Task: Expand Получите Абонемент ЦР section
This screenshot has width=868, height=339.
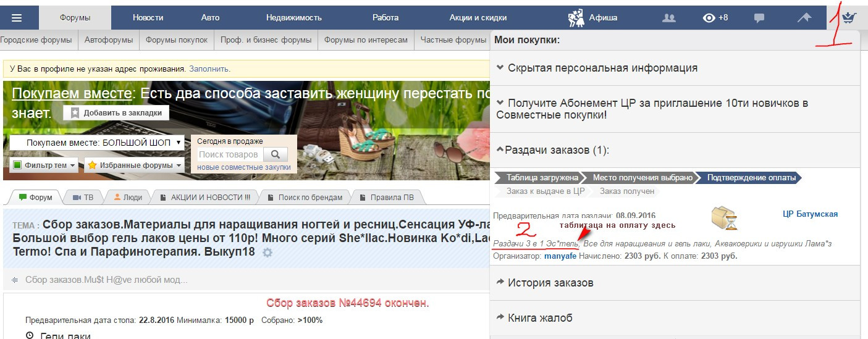Action: pos(675,109)
